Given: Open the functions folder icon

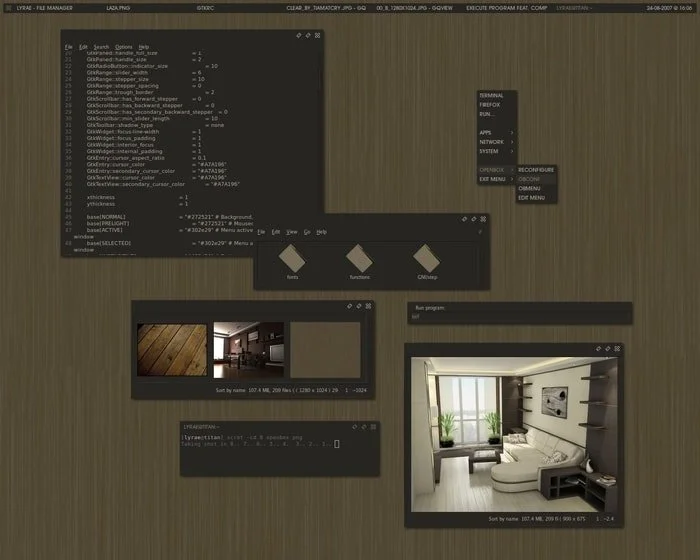Looking at the screenshot, I should 359,258.
